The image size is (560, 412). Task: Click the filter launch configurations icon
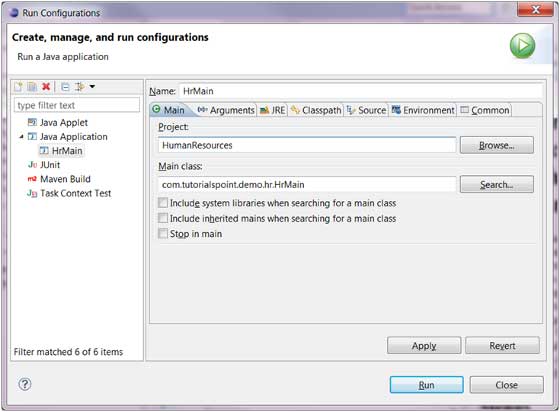pyautogui.click(x=80, y=87)
